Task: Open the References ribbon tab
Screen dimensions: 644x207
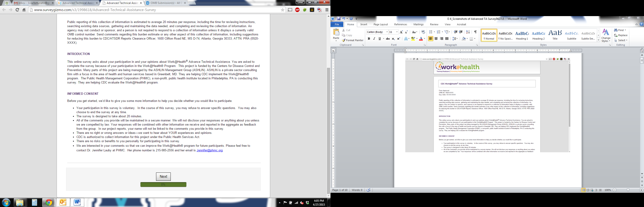Action: [x=400, y=24]
